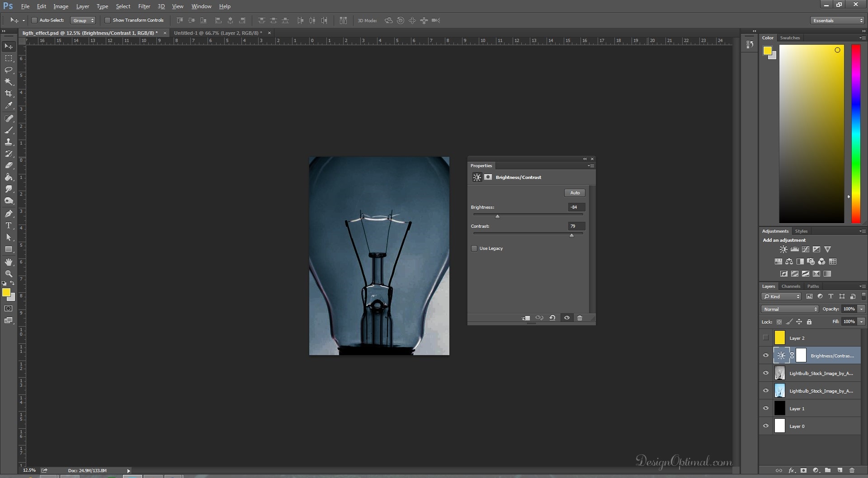Delete selected layer in the Layers panel
The image size is (868, 478).
pyautogui.click(x=852, y=470)
